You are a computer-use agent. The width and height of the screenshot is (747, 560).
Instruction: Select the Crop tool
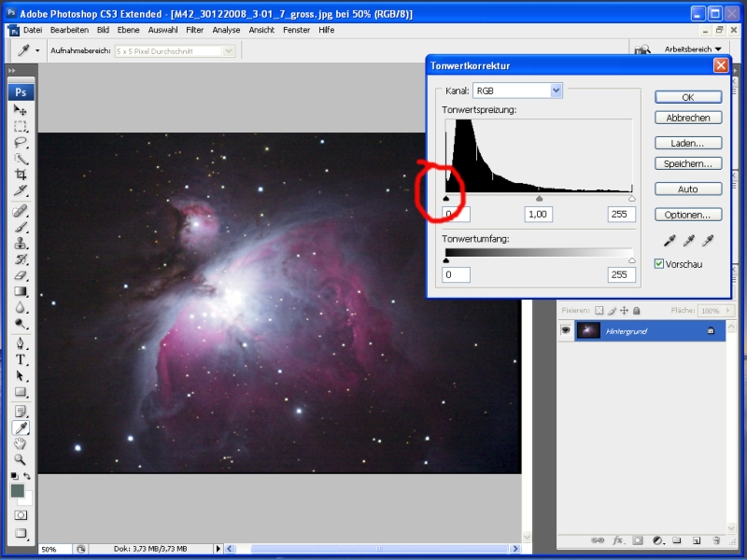tap(21, 175)
